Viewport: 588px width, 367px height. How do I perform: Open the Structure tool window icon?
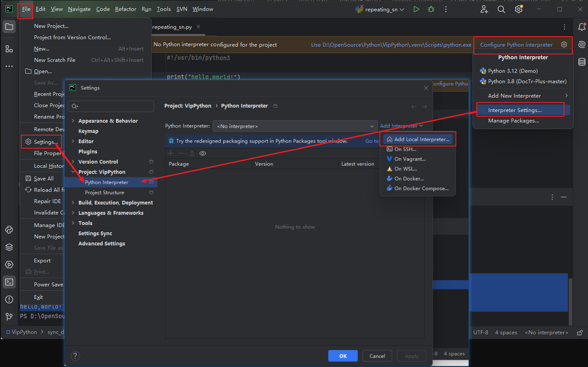9,49
